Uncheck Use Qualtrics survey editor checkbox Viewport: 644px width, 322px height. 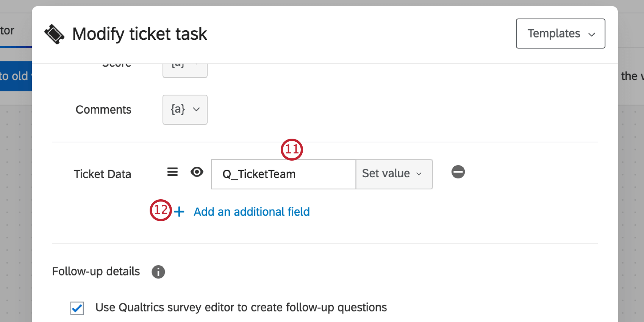click(x=77, y=308)
